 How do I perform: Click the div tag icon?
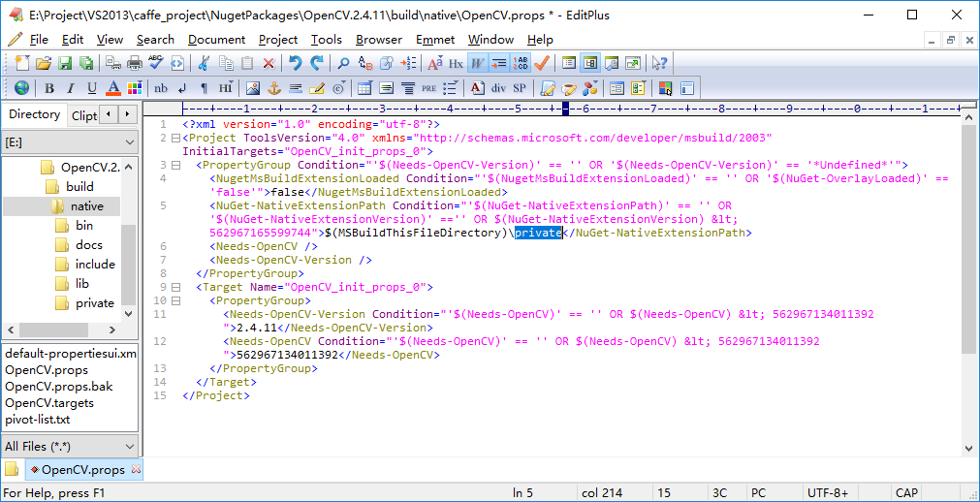tap(499, 88)
